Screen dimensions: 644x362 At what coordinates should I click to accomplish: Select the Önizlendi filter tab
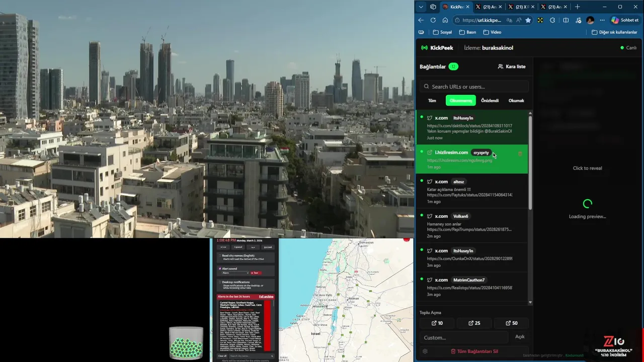pyautogui.click(x=490, y=101)
